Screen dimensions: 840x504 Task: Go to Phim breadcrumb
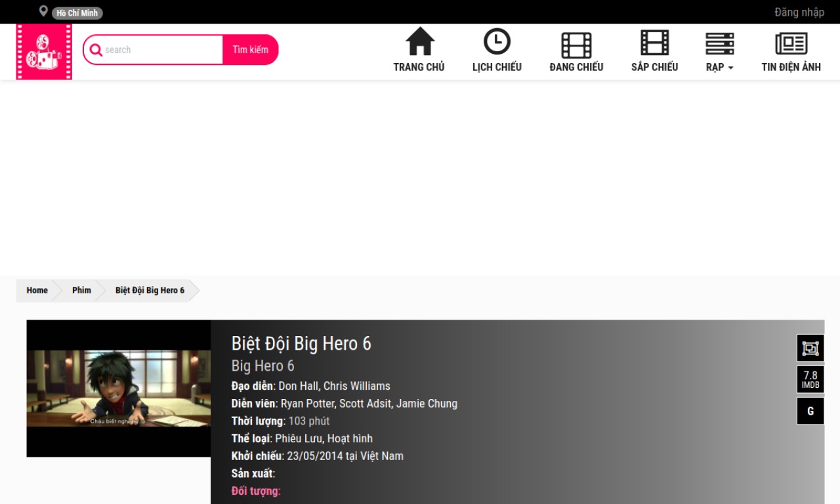point(81,291)
